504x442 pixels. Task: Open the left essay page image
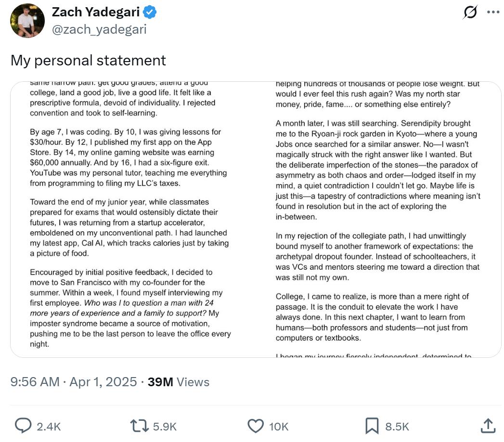pos(130,219)
